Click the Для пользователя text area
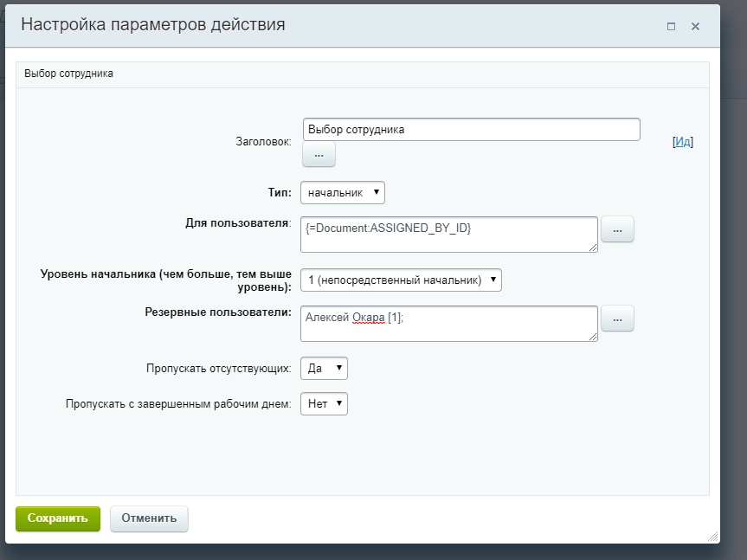The image size is (747, 560). pos(450,235)
